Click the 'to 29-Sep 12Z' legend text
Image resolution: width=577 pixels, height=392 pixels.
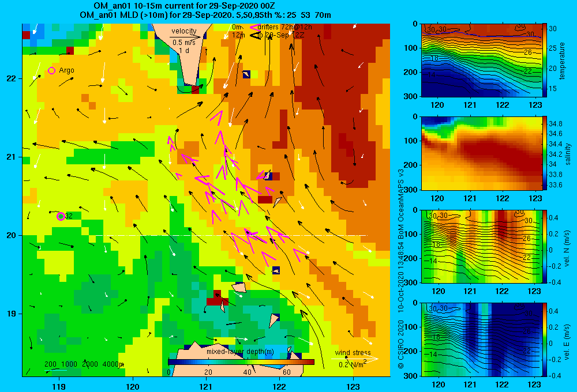(x=280, y=35)
